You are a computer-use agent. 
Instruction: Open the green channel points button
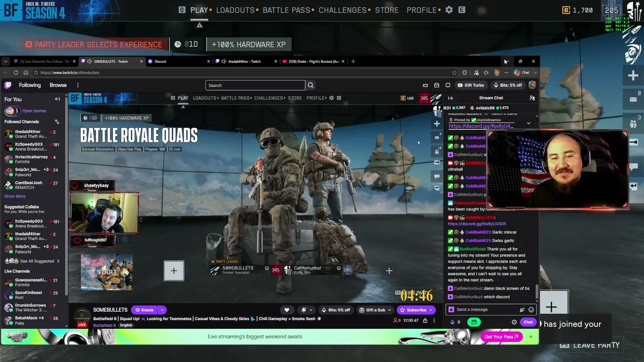pos(474,322)
